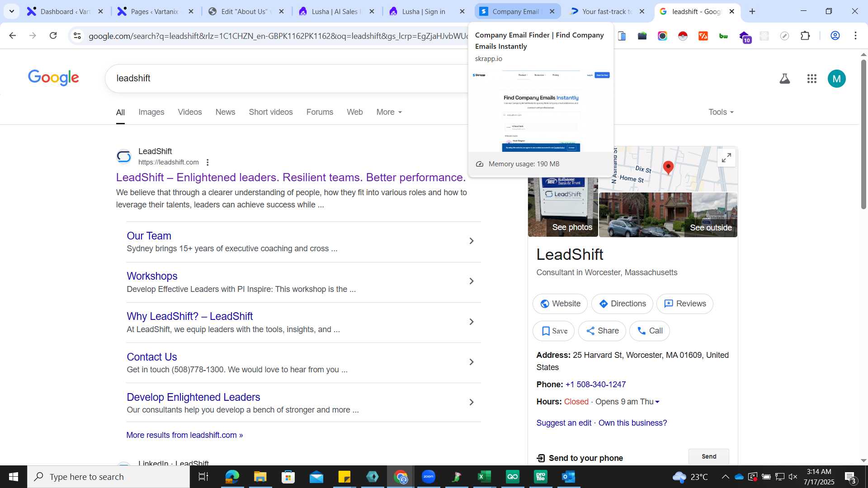
Task: Open Outlook from taskbar
Action: pos(568,477)
